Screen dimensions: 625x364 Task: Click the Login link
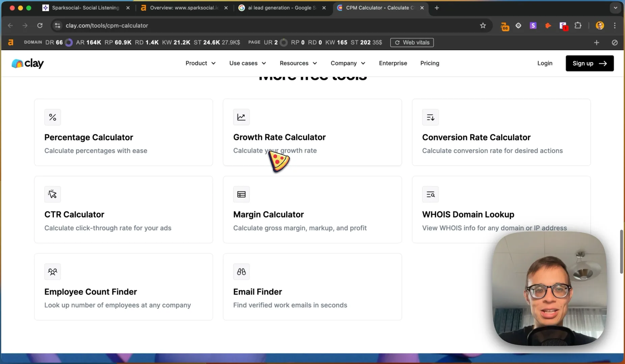pyautogui.click(x=545, y=63)
